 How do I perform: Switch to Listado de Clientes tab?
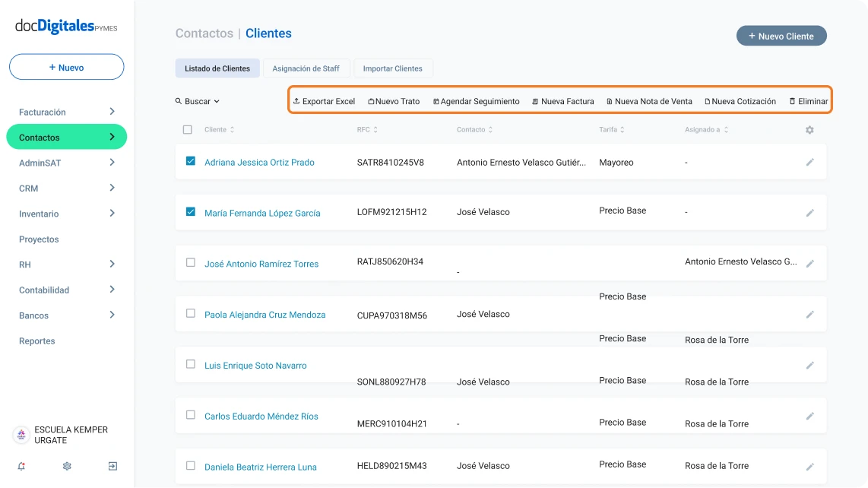pos(217,68)
